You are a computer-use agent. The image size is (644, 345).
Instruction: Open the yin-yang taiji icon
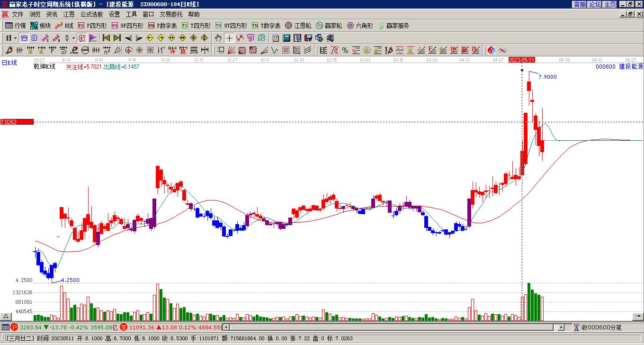tap(491, 50)
